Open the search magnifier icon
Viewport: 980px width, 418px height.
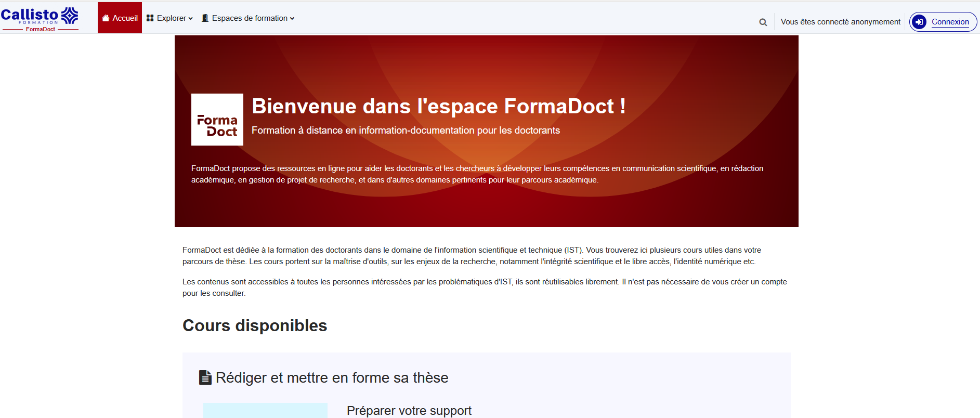click(x=763, y=22)
